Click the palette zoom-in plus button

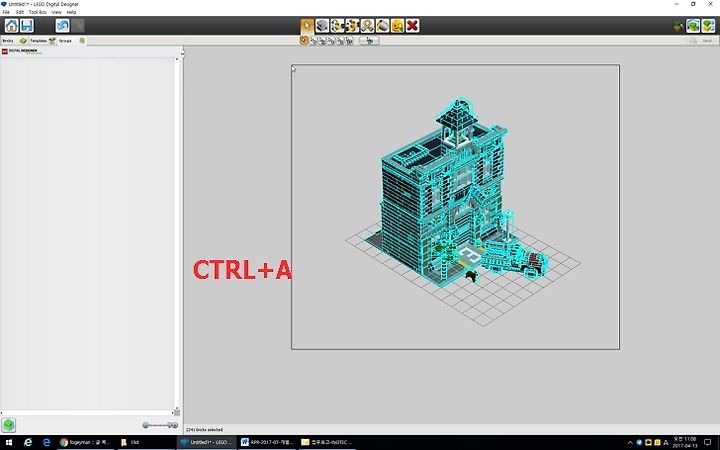click(174, 425)
